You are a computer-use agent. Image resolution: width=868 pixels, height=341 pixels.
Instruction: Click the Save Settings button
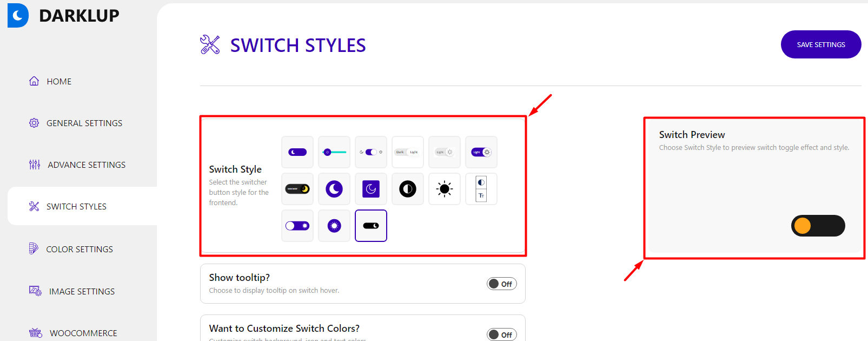point(820,44)
